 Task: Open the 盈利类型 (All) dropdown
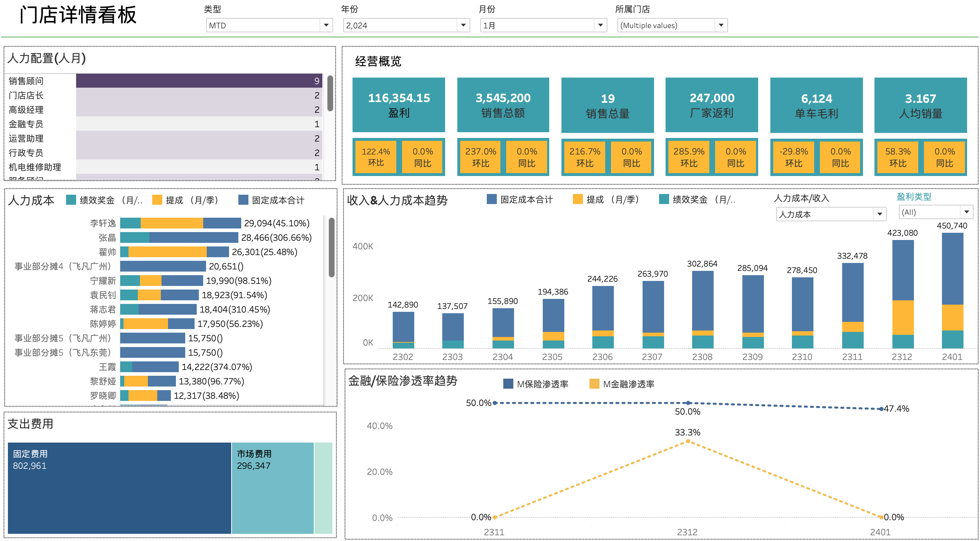[x=966, y=212]
